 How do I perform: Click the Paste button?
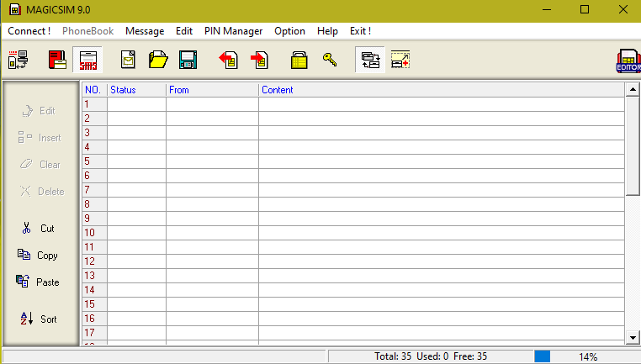pos(37,282)
